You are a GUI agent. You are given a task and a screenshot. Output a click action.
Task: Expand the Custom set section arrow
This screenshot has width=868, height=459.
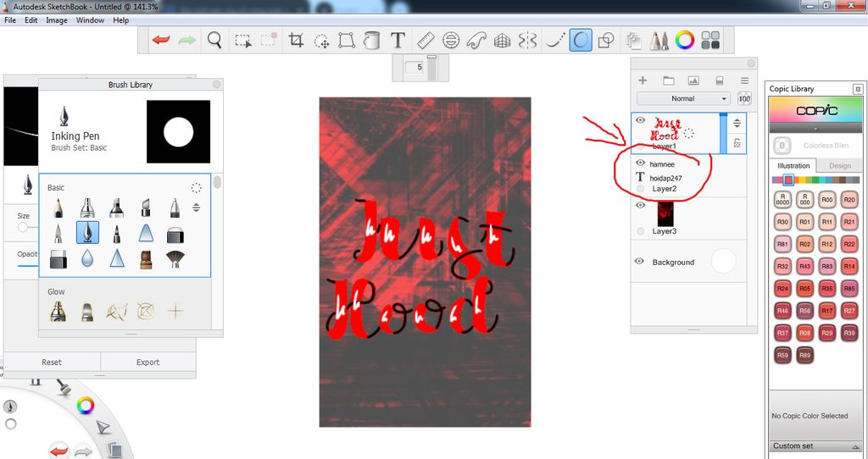click(856, 446)
